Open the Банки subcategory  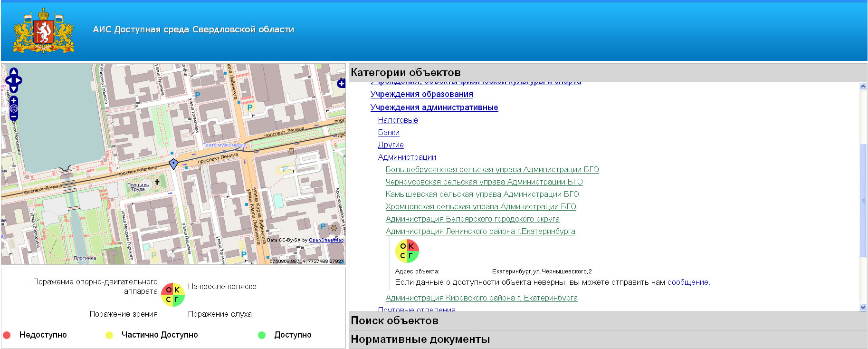389,133
